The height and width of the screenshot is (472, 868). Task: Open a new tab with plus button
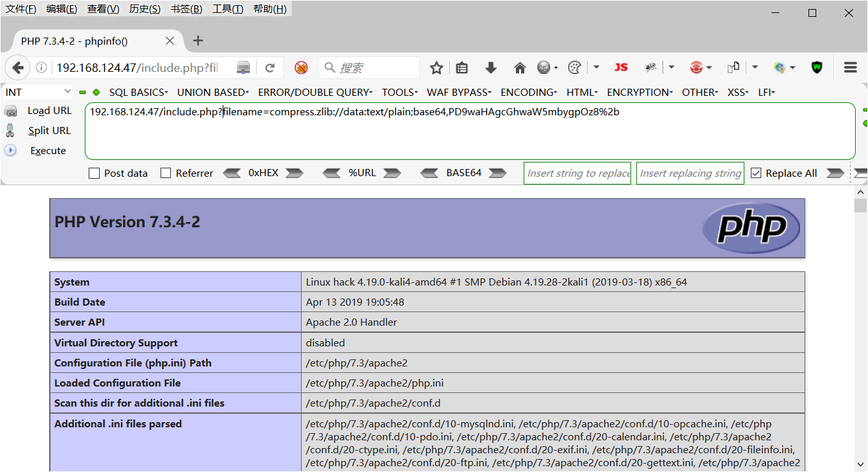(x=198, y=41)
